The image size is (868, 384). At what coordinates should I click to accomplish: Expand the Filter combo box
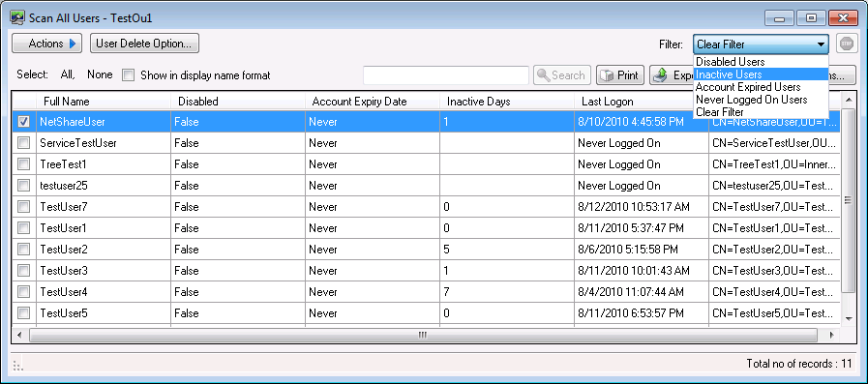pyautogui.click(x=761, y=44)
